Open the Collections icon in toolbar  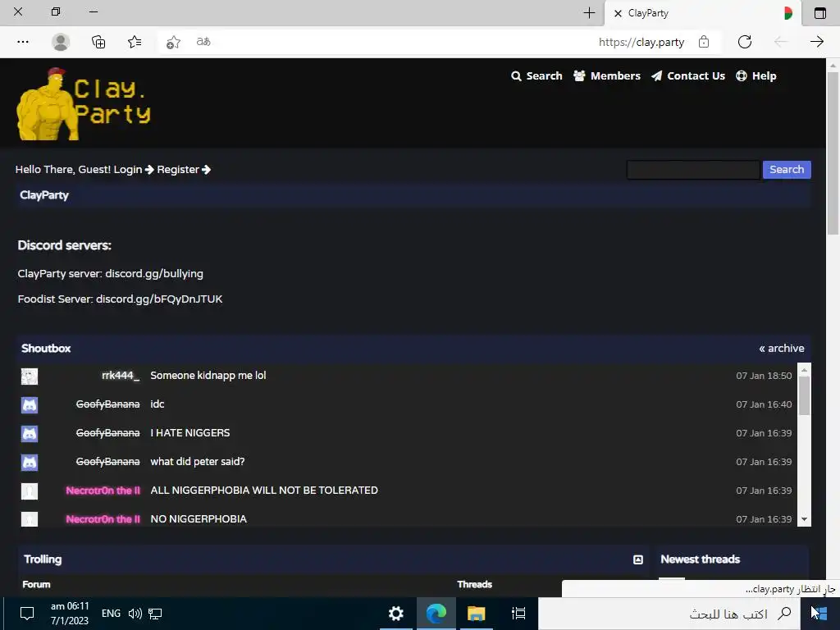pos(98,42)
